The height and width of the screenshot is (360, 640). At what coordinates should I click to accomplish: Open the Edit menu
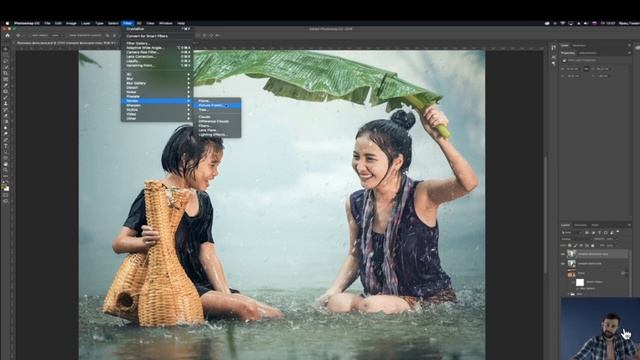click(58, 23)
